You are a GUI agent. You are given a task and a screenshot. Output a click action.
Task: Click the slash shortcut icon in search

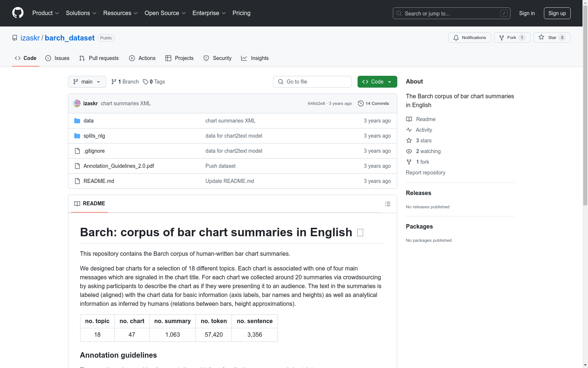pyautogui.click(x=504, y=13)
